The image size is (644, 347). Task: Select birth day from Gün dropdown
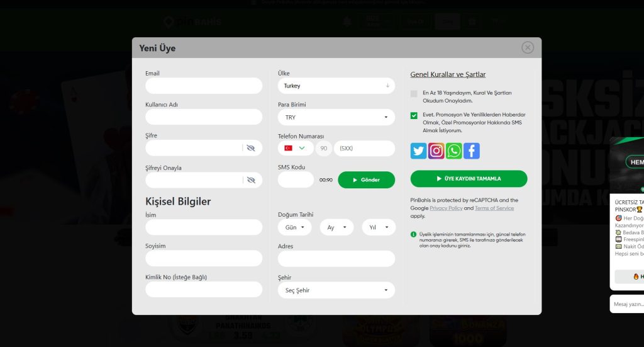[294, 227]
